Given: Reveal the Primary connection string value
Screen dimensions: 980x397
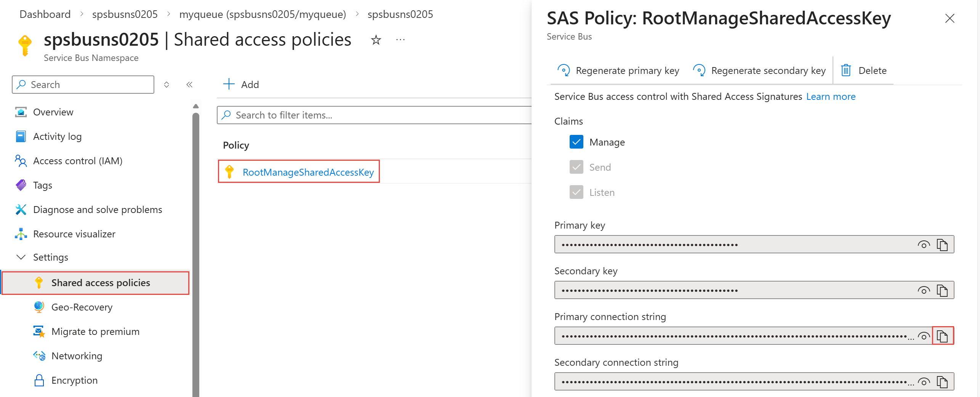Looking at the screenshot, I should 924,336.
